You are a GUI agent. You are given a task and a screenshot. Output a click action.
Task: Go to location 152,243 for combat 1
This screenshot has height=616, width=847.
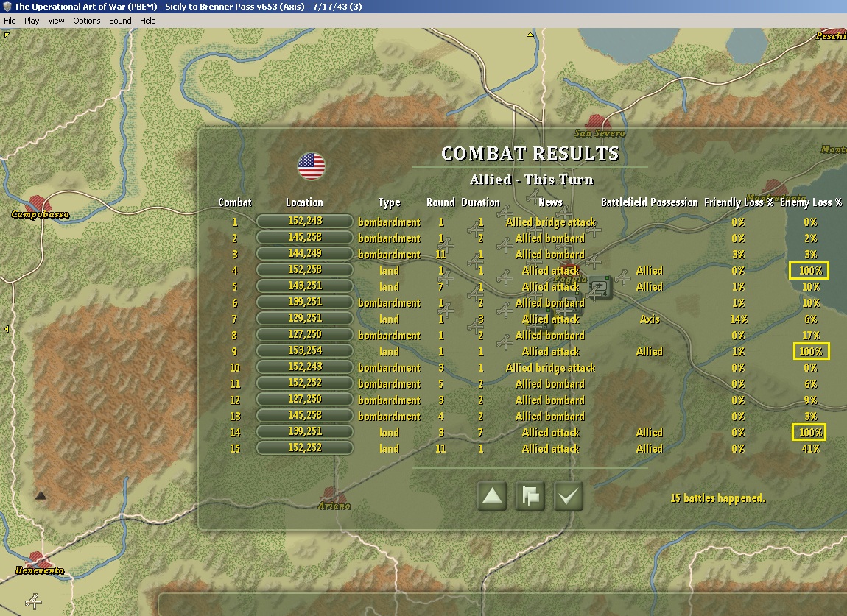tap(305, 222)
